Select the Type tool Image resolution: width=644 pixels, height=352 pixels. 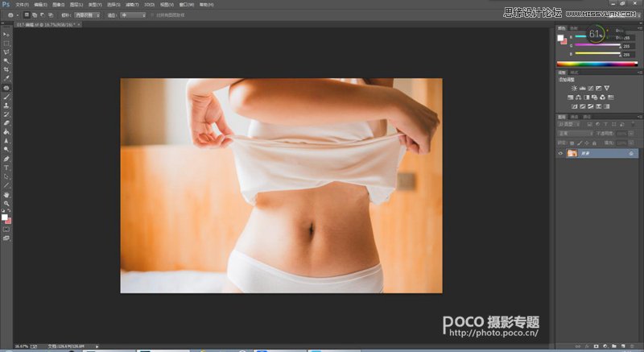[x=6, y=168]
